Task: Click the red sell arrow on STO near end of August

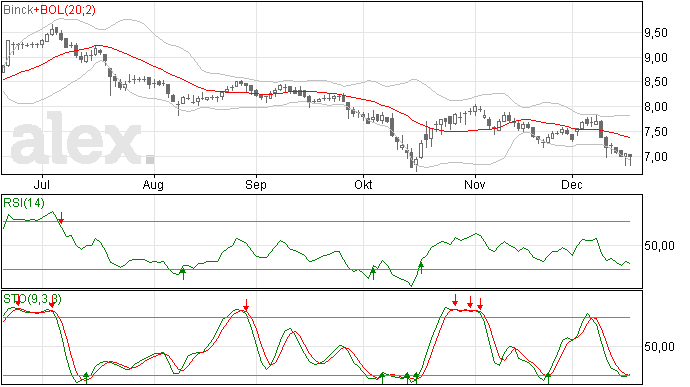Action: coord(246,305)
